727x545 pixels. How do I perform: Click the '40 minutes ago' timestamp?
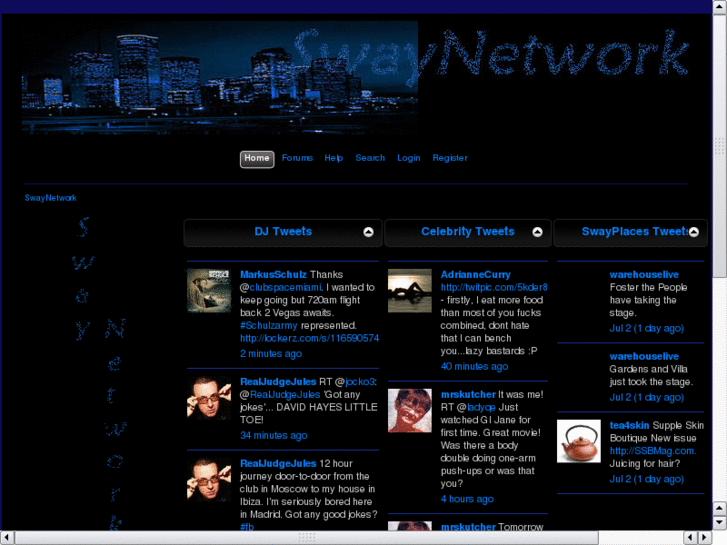coord(474,366)
